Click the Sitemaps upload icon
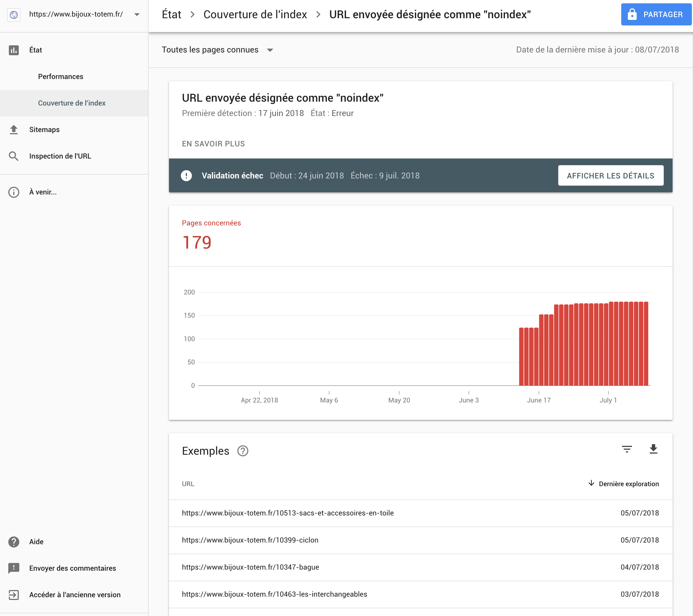 coord(14,130)
